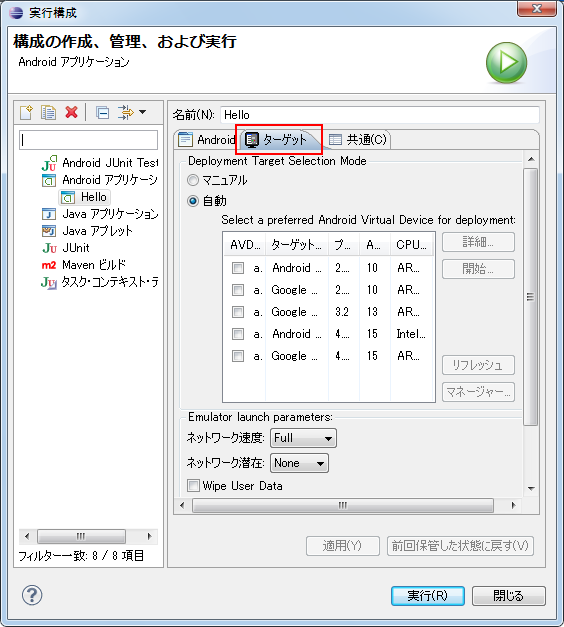Click the 閉じる button
Viewport: 564px width, 627px height.
click(508, 596)
